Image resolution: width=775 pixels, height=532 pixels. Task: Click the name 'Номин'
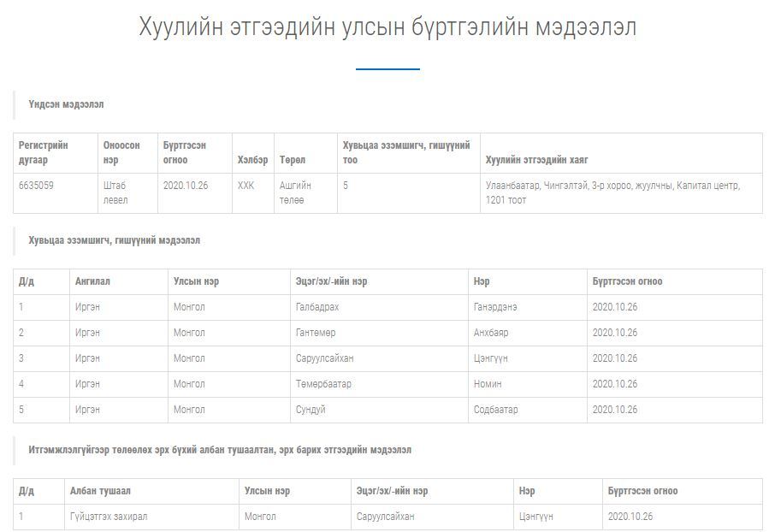click(488, 384)
